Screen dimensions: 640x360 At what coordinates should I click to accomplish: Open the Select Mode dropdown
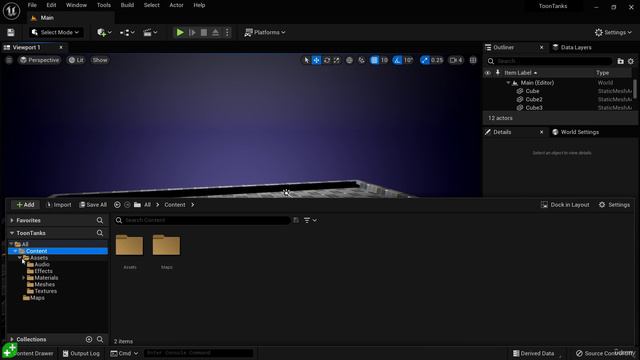click(x=56, y=33)
